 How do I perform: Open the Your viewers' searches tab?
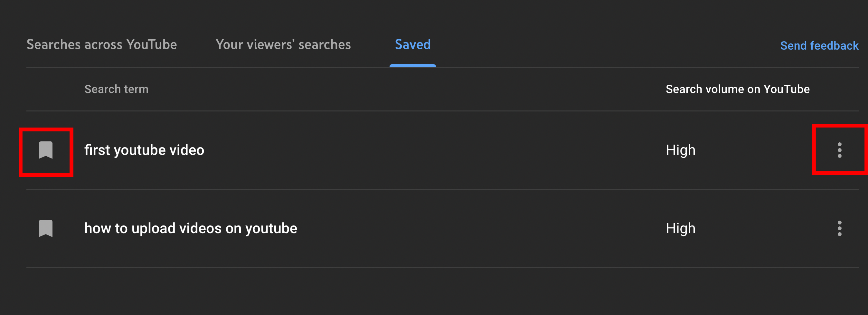pos(283,44)
